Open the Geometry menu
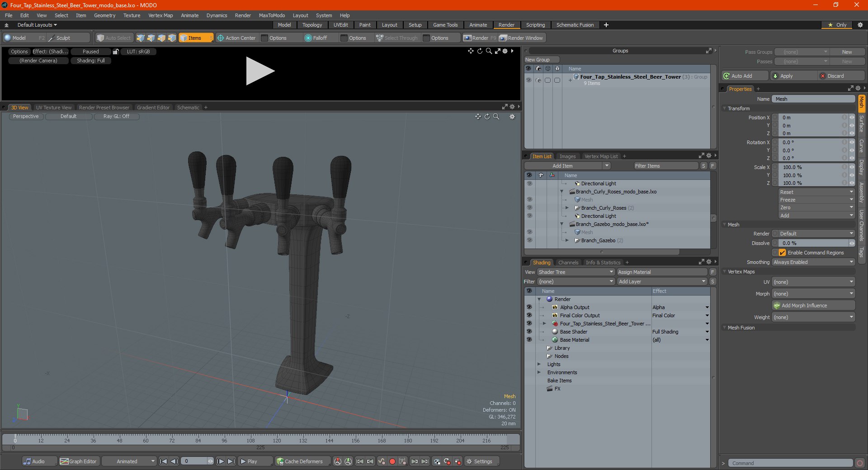The width and height of the screenshot is (868, 470). pos(104,15)
